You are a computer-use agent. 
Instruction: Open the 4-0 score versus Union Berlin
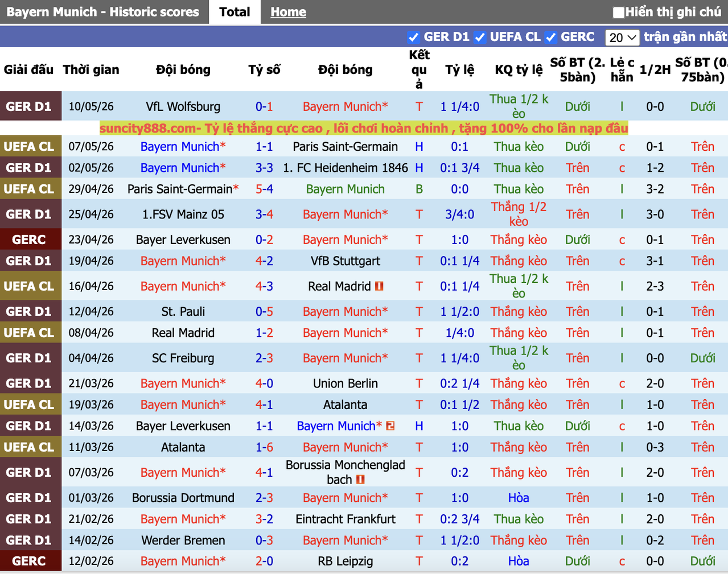pyautogui.click(x=264, y=383)
